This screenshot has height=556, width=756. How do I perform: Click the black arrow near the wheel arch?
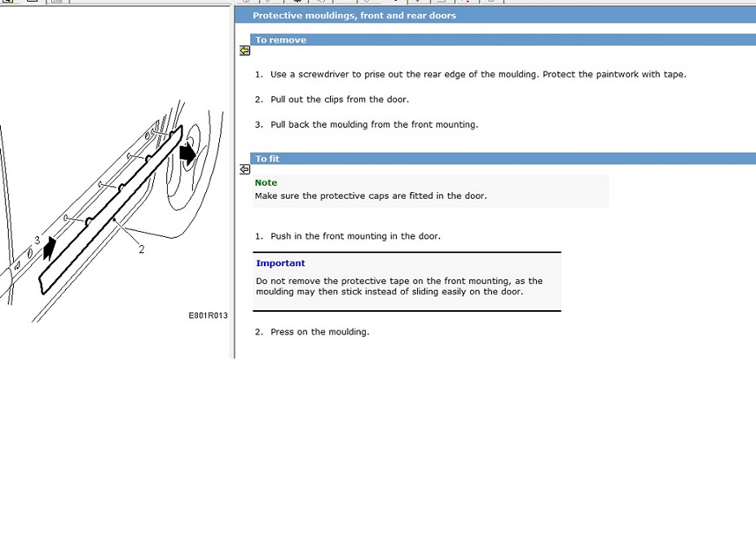[187, 153]
